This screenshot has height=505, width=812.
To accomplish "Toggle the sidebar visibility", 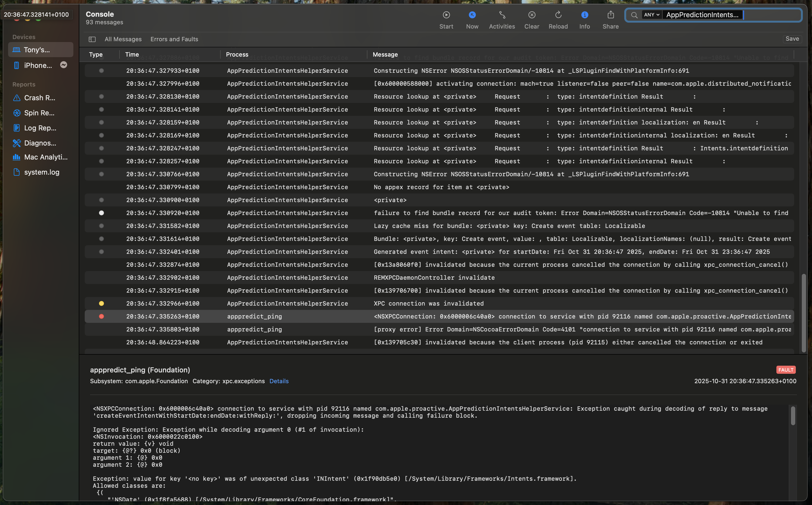I will click(x=92, y=39).
